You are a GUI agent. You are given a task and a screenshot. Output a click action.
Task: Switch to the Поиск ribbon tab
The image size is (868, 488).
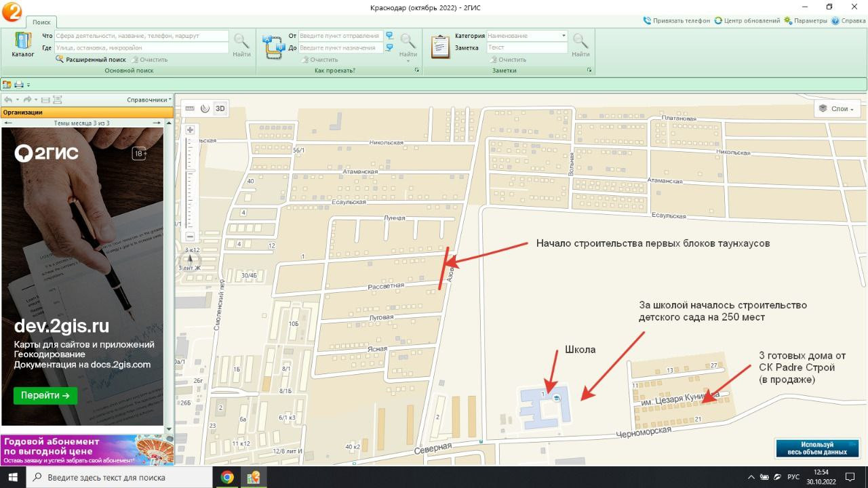pyautogui.click(x=42, y=22)
